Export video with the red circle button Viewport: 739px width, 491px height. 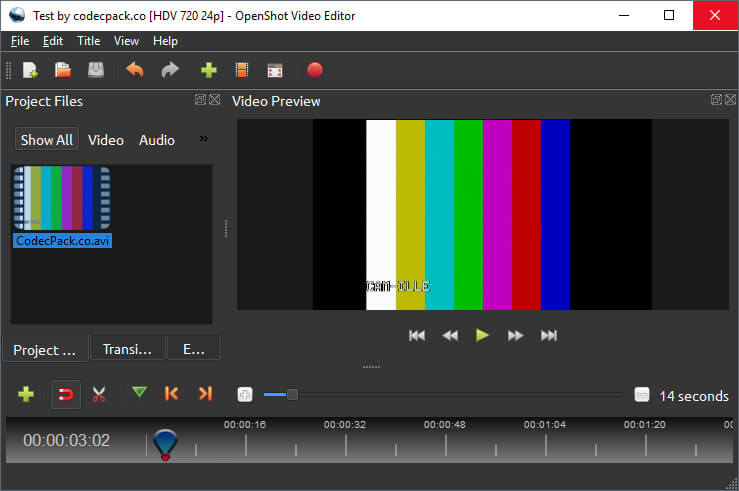click(315, 70)
